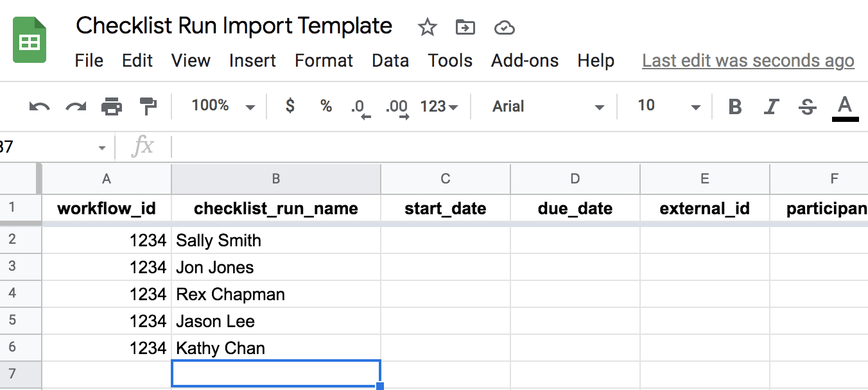Open the text color picker
The width and height of the screenshot is (868, 390).
tap(845, 107)
